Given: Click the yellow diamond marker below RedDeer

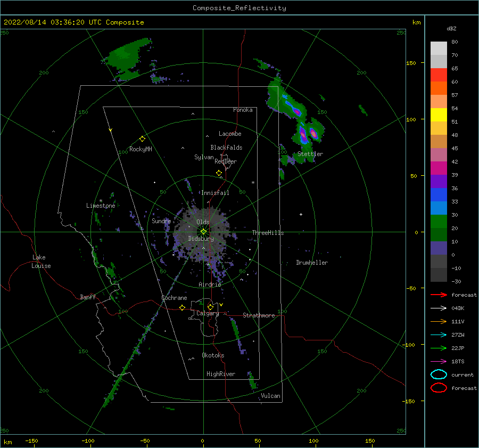Looking at the screenshot, I should [x=219, y=173].
